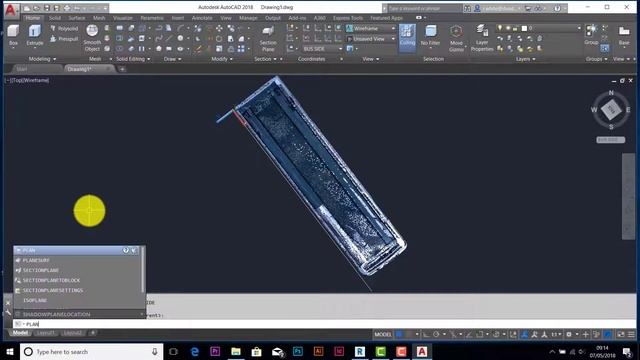Screen dimensions: 640x360
Task: Toggle the layer on/off lightbulb in the layer dropdown
Action: pyautogui.click(x=500, y=28)
